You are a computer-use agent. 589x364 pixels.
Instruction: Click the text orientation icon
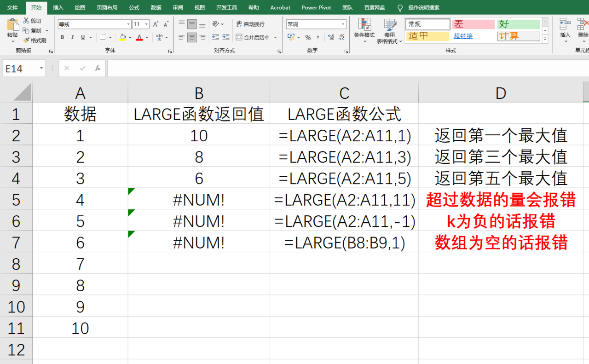(x=216, y=24)
